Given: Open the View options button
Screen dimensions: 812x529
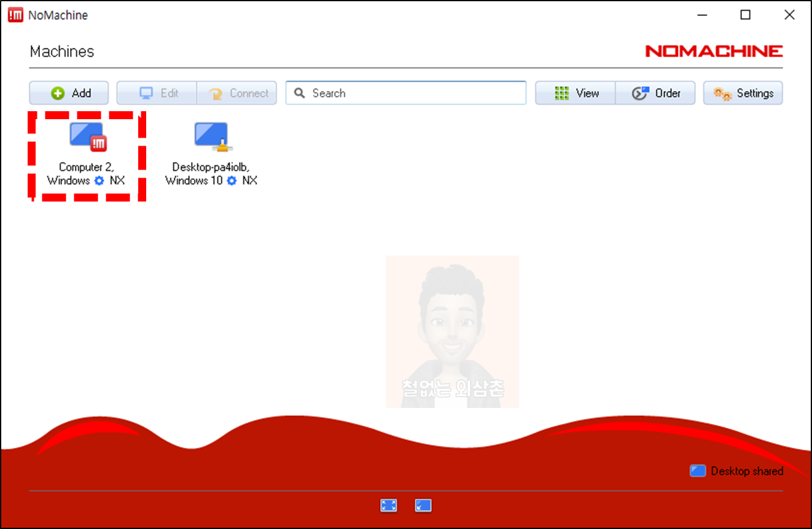Looking at the screenshot, I should tap(576, 93).
